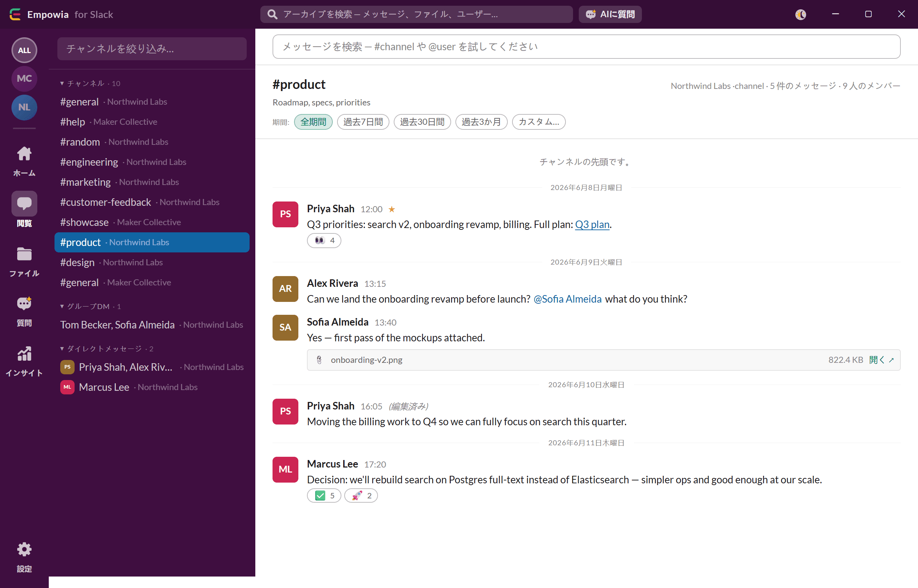Click Marcus Lee author name on 17:20 message

332,464
